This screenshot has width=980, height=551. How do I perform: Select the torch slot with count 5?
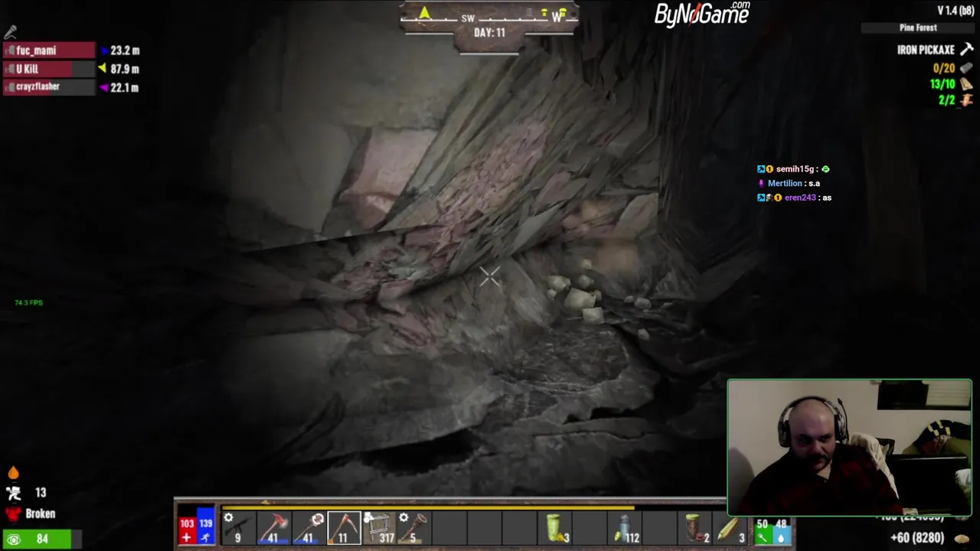click(416, 528)
